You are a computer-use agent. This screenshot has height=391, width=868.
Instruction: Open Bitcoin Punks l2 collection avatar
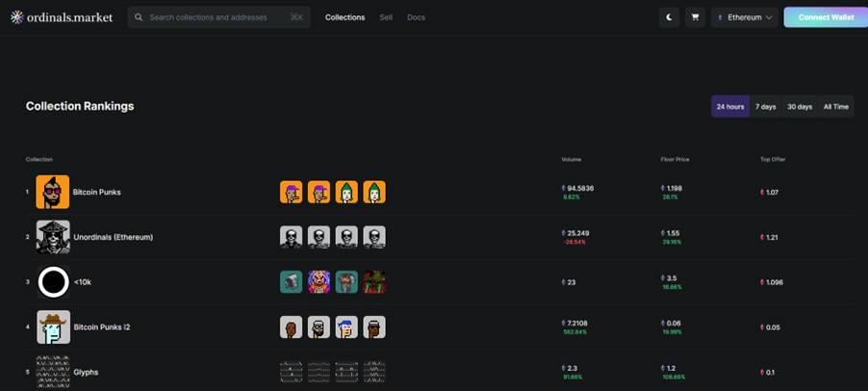point(53,326)
